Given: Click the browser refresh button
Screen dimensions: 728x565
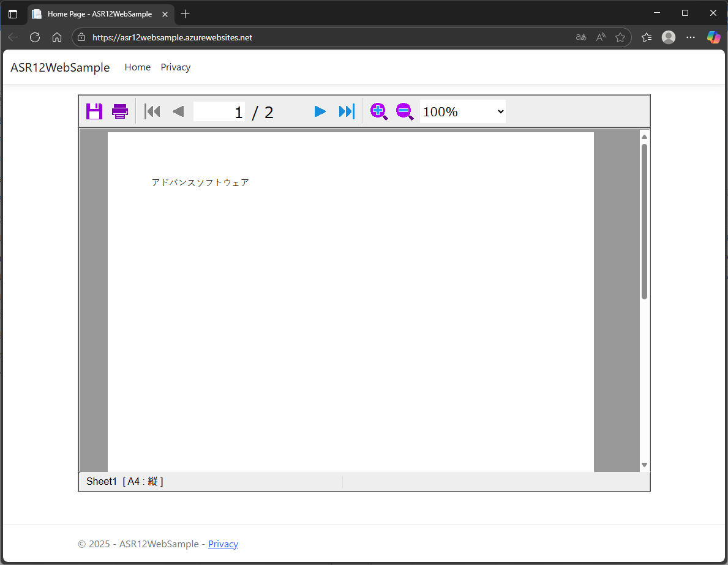Looking at the screenshot, I should 35,37.
